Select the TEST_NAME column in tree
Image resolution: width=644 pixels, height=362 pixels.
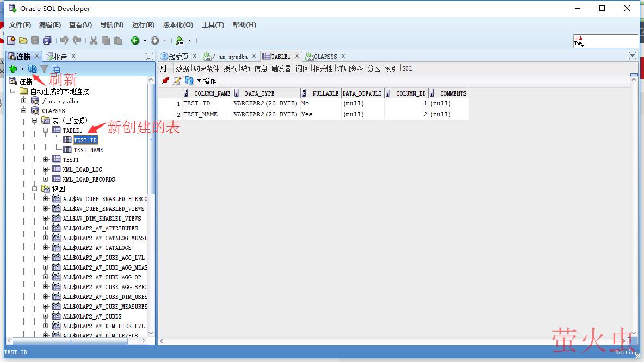[x=88, y=150]
